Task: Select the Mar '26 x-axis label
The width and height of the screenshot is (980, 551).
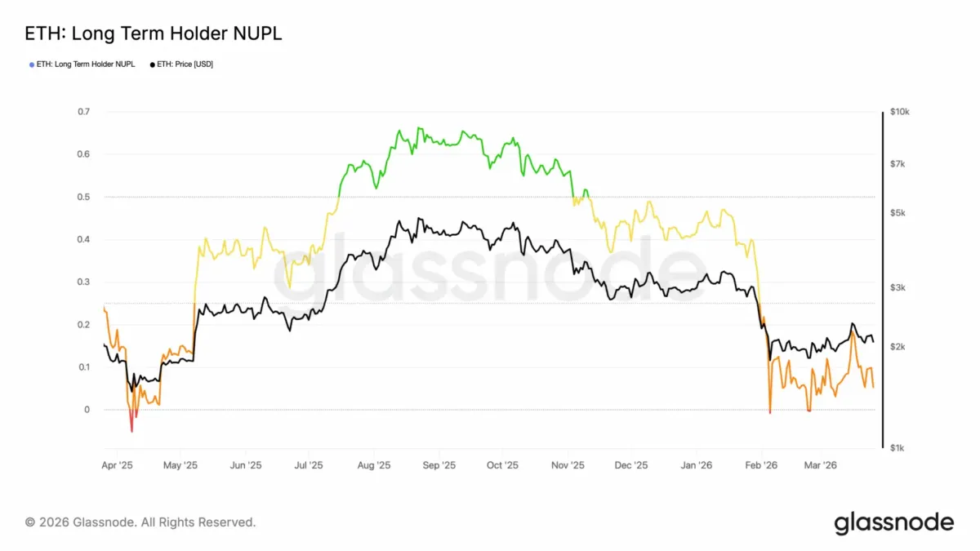Action: 821,465
